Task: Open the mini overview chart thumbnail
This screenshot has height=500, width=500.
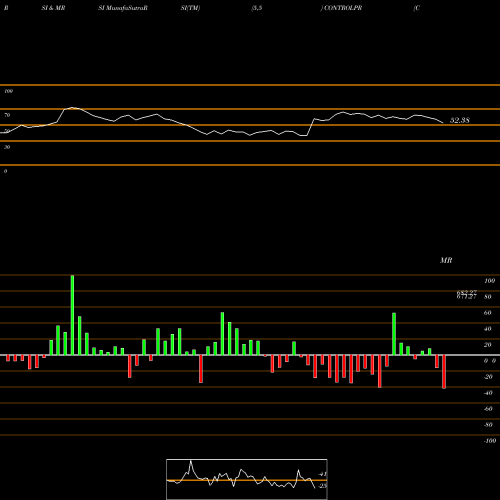Action: (x=247, y=479)
